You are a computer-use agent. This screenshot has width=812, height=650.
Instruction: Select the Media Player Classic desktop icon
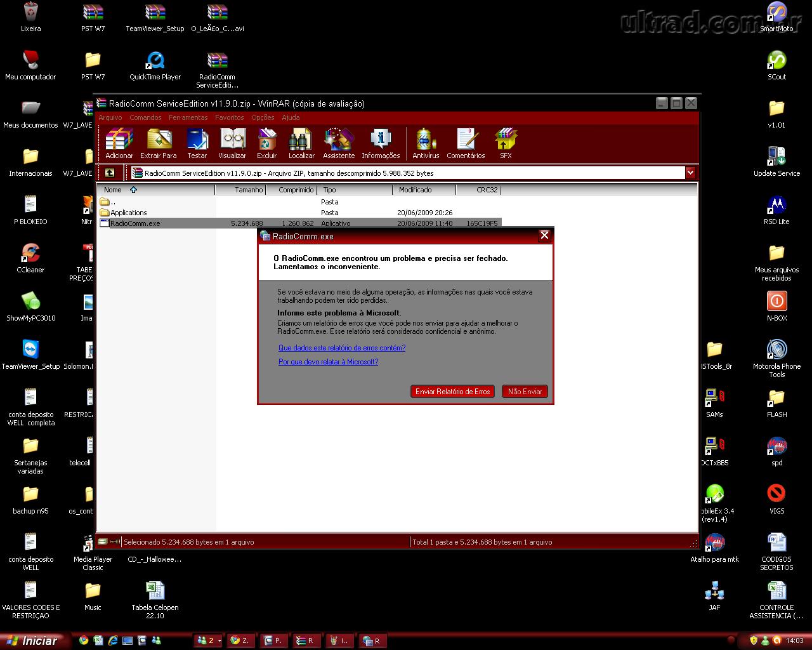(x=93, y=552)
